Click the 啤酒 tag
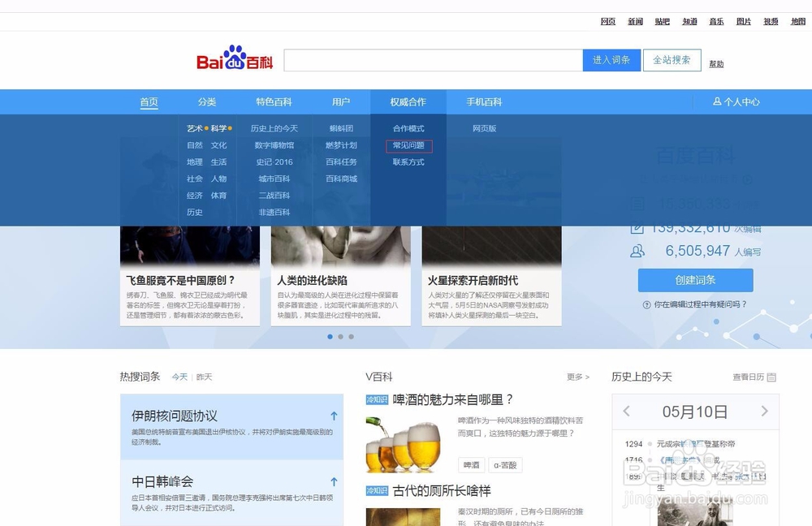 471,465
